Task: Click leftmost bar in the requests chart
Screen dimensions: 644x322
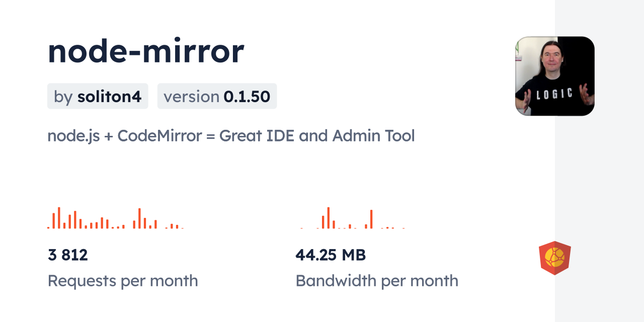Action: tap(49, 227)
